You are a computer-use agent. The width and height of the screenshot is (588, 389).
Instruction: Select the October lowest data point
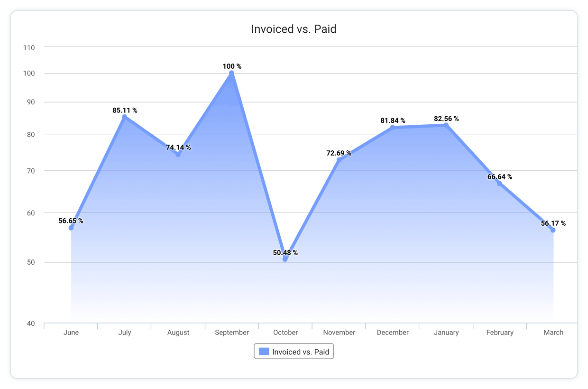tap(285, 259)
